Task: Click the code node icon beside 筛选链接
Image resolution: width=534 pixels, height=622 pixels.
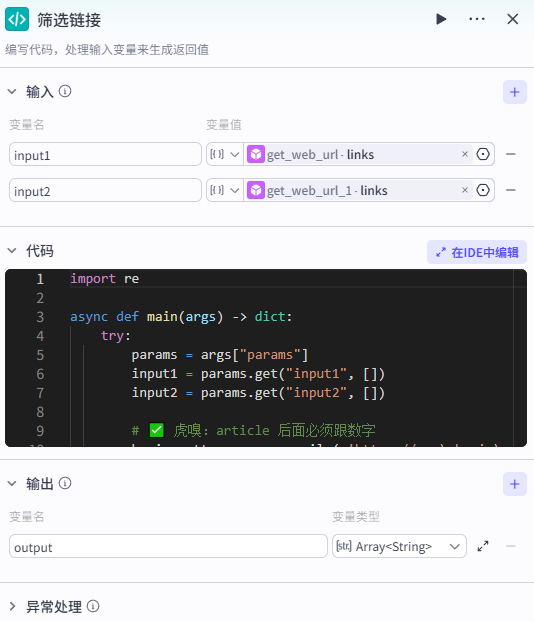Action: pos(17,19)
